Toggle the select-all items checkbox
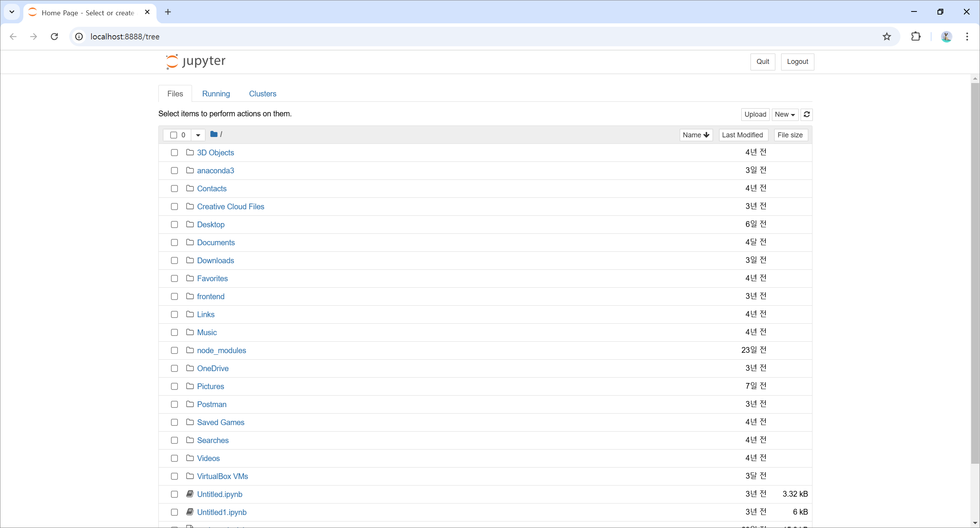The image size is (980, 528). pyautogui.click(x=174, y=135)
